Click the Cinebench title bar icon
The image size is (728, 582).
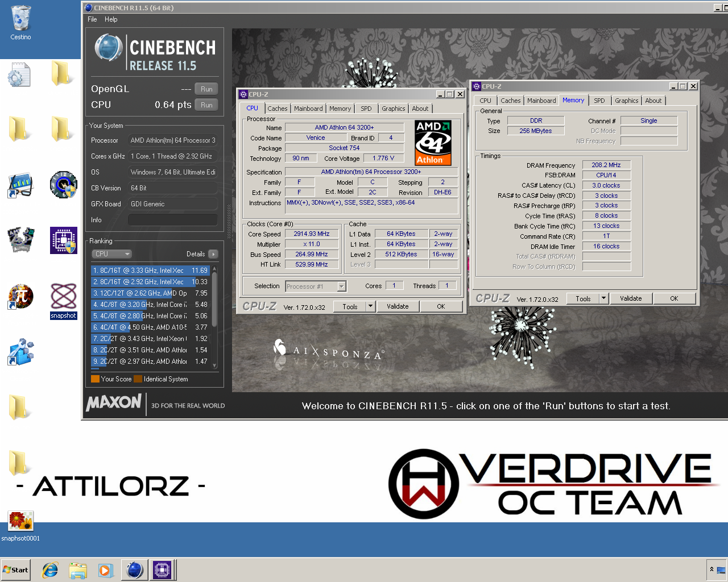88,8
